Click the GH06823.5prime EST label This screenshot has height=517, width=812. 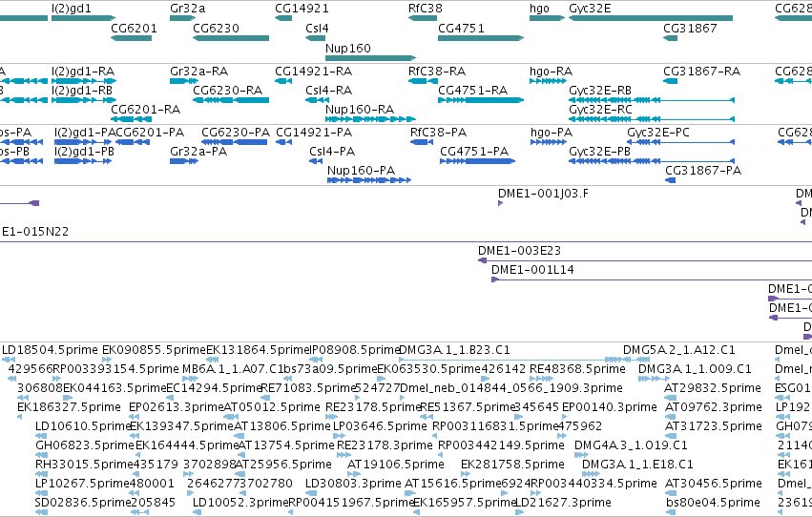[85, 445]
